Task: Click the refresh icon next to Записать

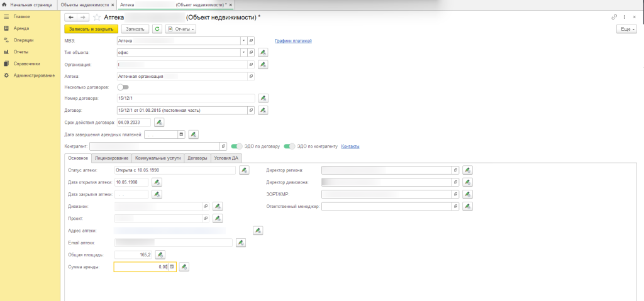Action: [x=157, y=29]
